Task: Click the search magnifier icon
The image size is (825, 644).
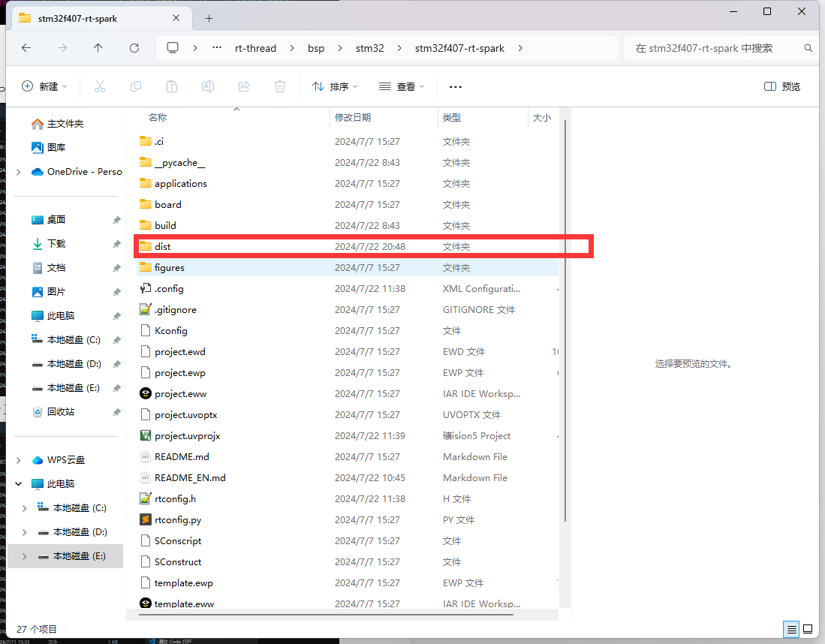Action: click(x=808, y=48)
